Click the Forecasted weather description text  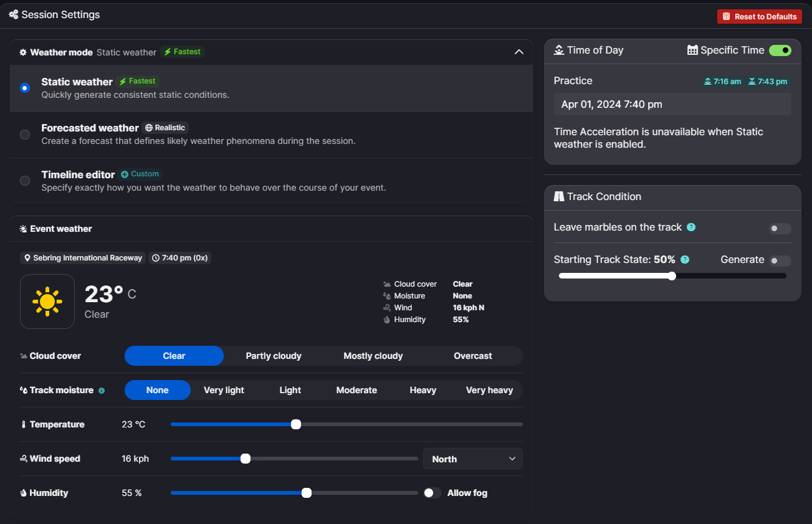tap(198, 141)
